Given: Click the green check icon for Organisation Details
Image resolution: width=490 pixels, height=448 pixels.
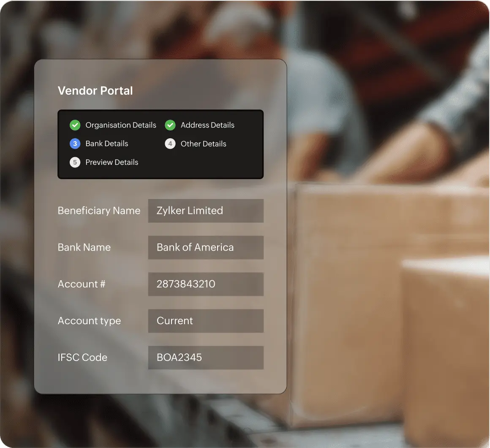Looking at the screenshot, I should (x=75, y=125).
